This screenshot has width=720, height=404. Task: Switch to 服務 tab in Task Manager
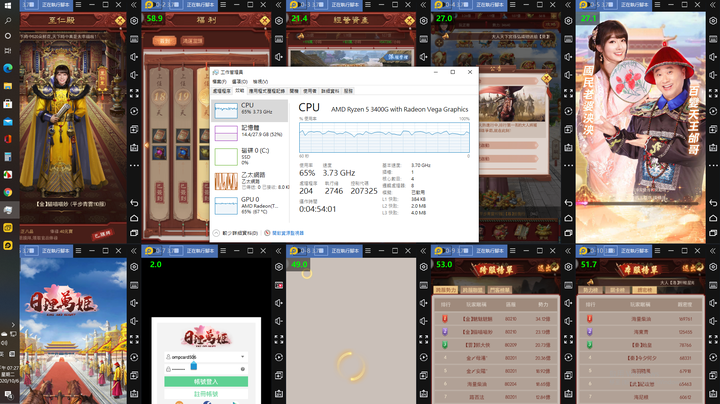tap(349, 91)
